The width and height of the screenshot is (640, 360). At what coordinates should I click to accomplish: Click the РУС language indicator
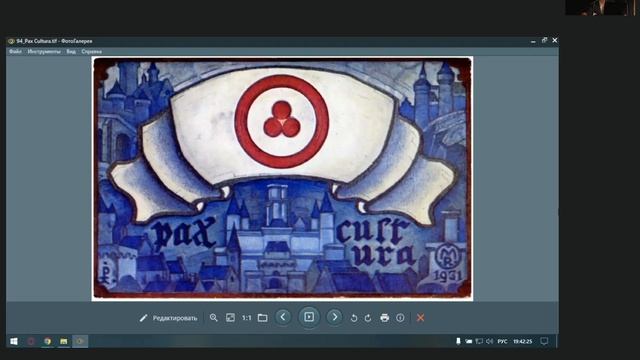click(x=502, y=341)
